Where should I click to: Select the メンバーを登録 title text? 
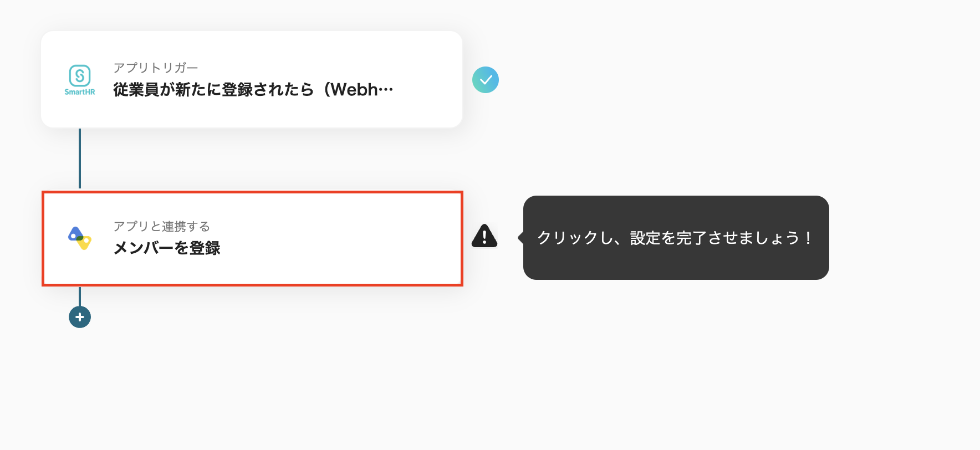(166, 249)
